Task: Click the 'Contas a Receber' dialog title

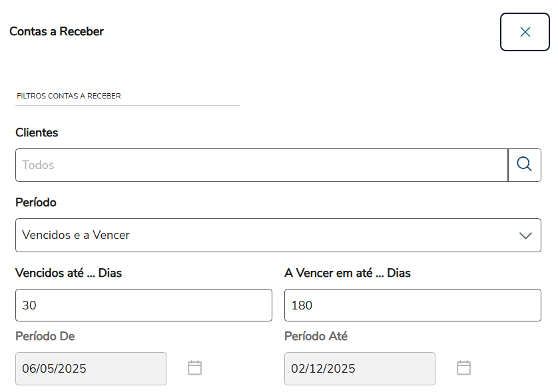Action: click(x=57, y=31)
